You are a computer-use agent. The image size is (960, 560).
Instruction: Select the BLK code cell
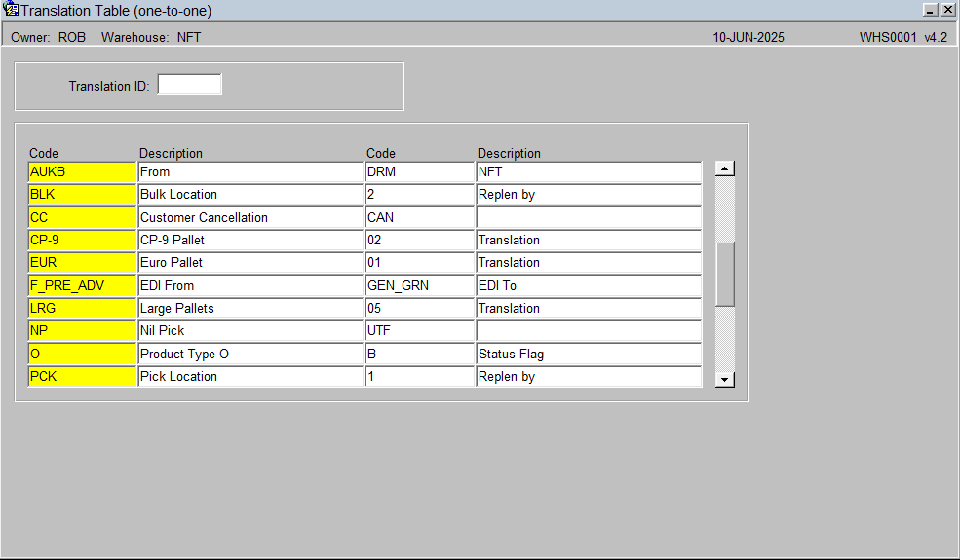[x=82, y=195]
